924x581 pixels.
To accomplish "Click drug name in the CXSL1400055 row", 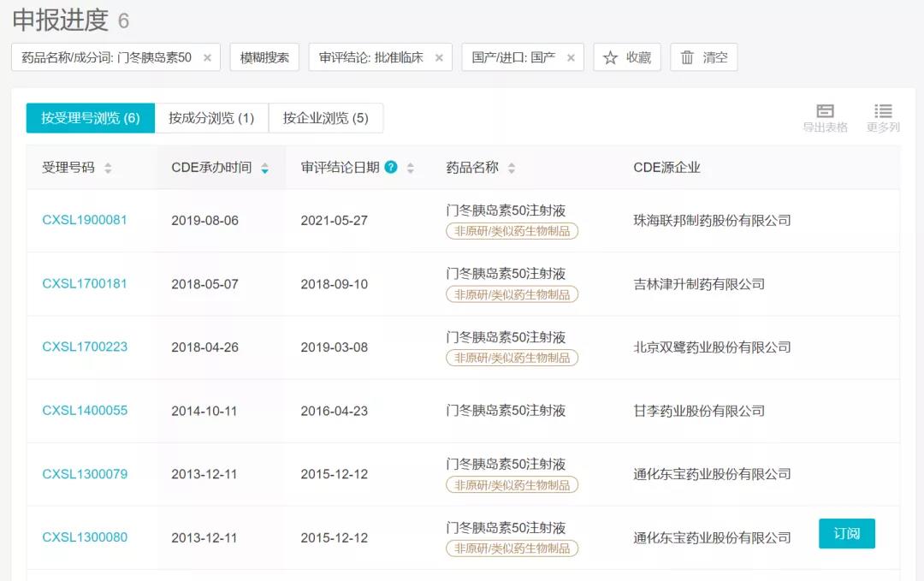I will (x=506, y=411).
